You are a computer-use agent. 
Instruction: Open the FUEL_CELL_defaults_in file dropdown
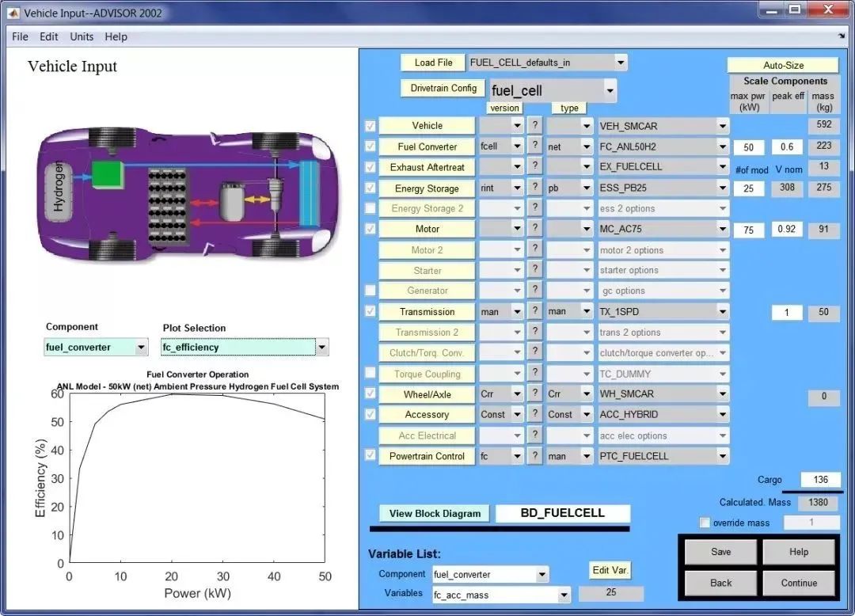(548, 63)
